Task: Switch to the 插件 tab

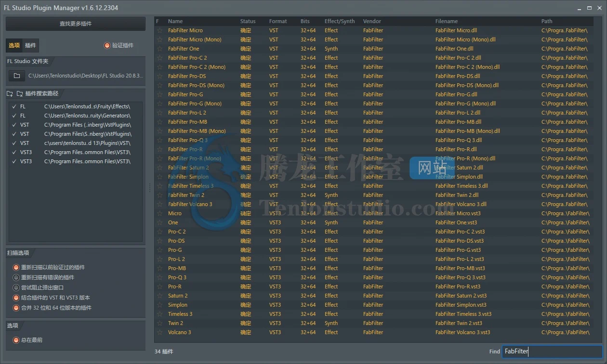Action: 30,45
